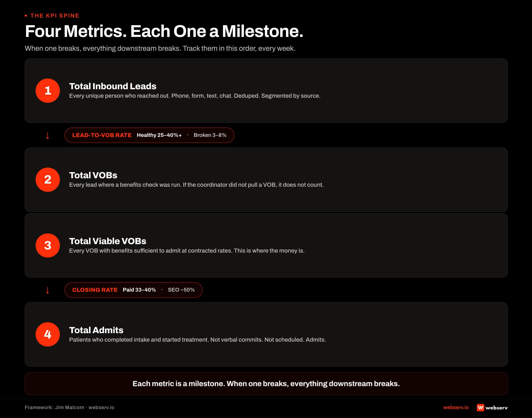Click the Closing Rate pill
This screenshot has width=532, height=418.
coord(133,290)
